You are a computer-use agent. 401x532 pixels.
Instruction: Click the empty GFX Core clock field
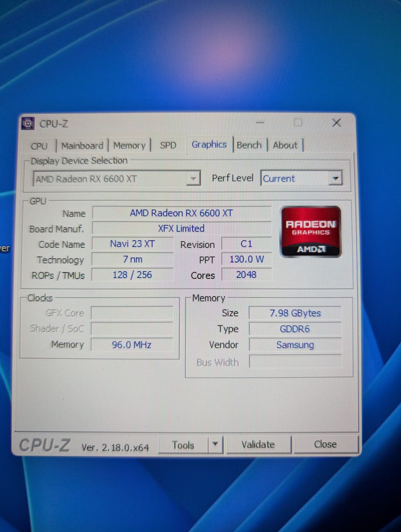132,313
